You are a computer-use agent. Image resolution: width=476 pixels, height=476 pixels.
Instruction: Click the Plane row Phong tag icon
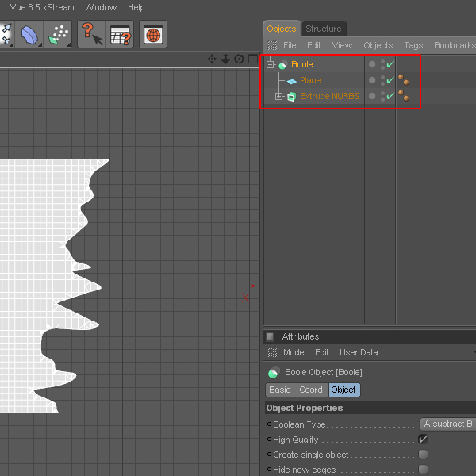(x=404, y=80)
